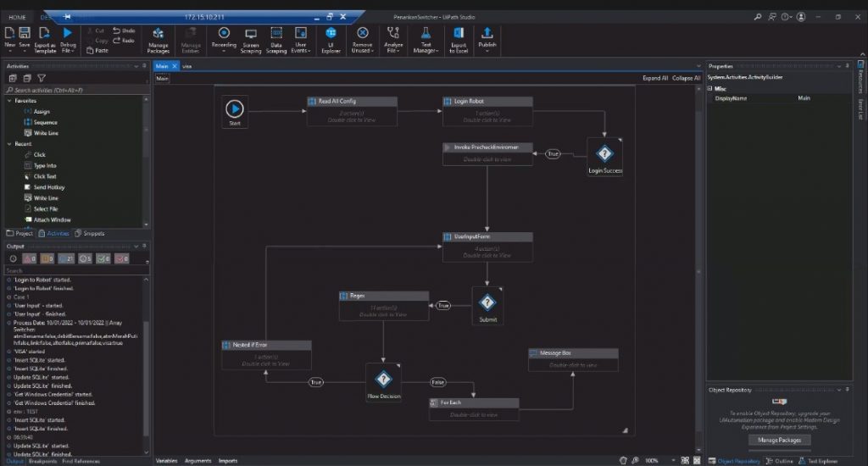This screenshot has height=466, width=868.
Task: Open the Variables panel
Action: pyautogui.click(x=167, y=460)
